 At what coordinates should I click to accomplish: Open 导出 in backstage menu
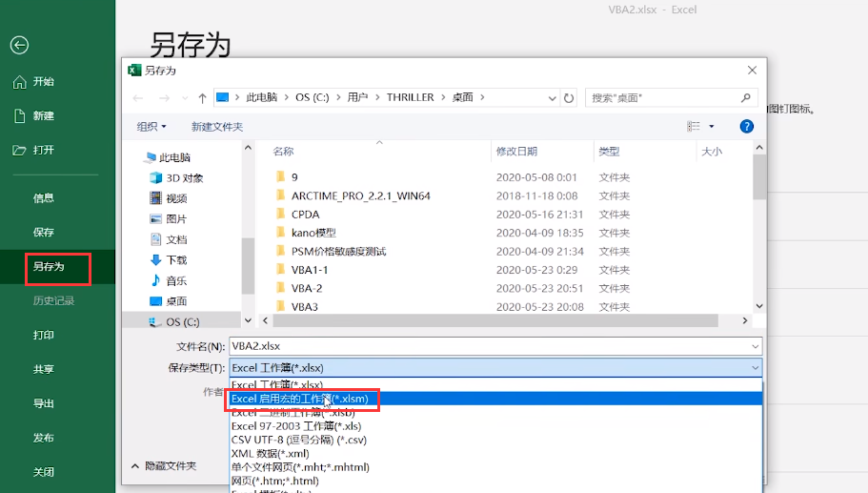tap(43, 403)
